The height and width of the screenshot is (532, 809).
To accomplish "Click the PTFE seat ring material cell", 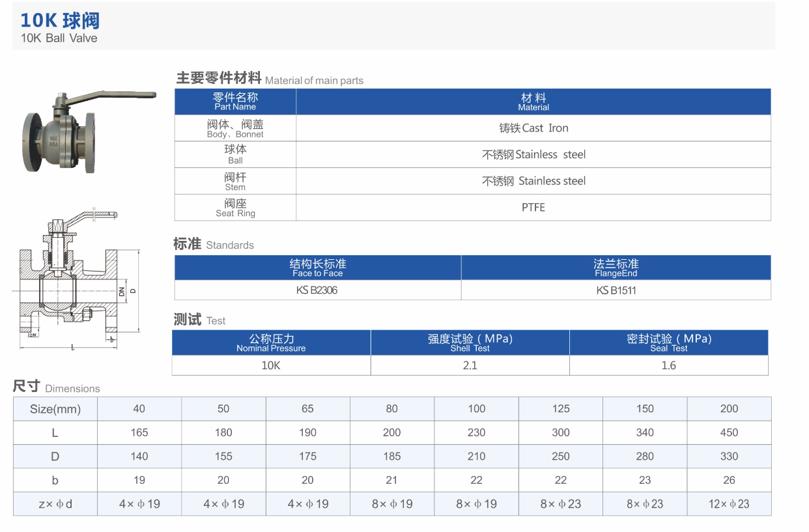I will 533,207.
